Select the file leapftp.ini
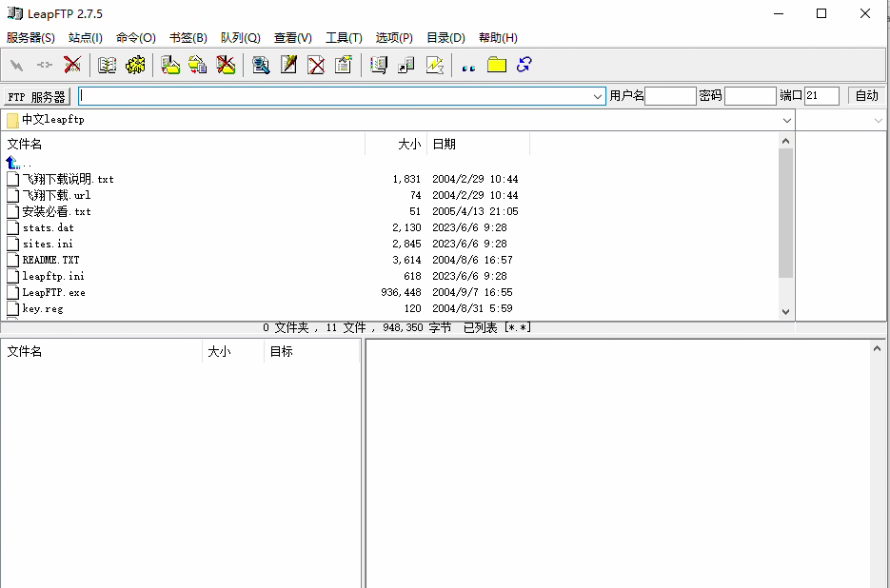Viewport: 890px width, 588px height. 53,277
